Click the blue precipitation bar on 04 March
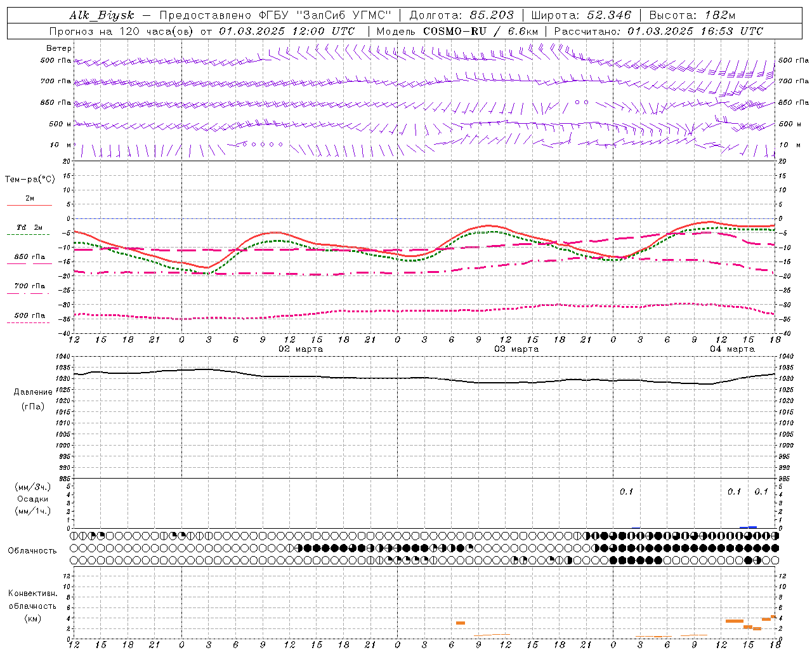 pos(749,527)
